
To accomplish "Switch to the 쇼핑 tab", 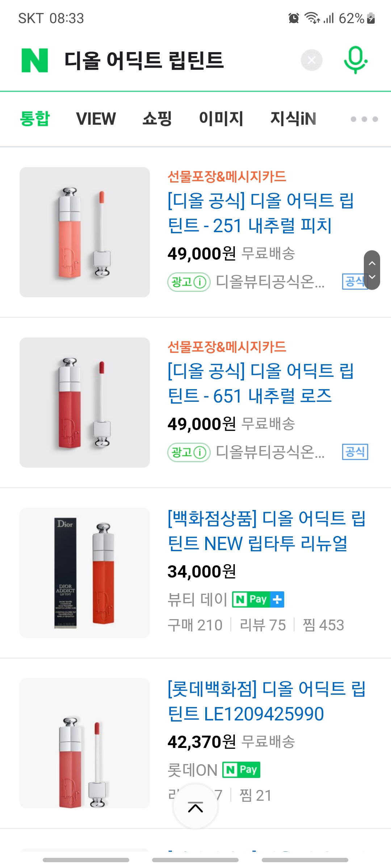I will (x=157, y=119).
